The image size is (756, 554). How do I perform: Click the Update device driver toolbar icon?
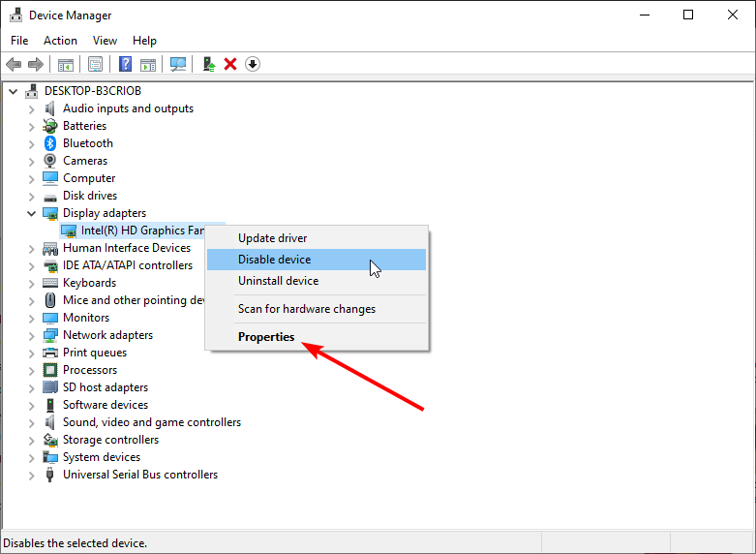coord(209,64)
